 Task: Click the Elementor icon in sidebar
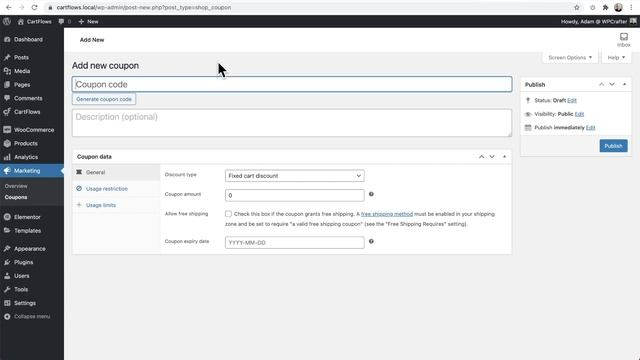click(x=7, y=217)
